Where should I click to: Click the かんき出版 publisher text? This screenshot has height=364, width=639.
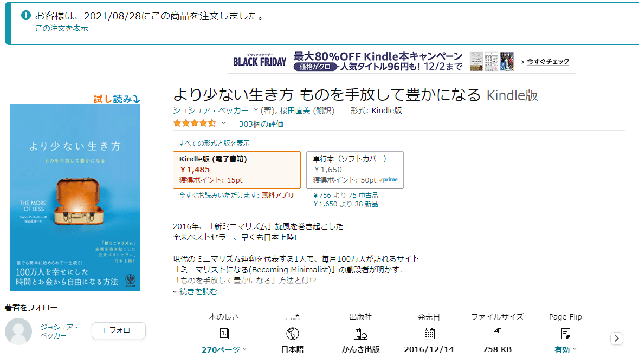tap(360, 349)
